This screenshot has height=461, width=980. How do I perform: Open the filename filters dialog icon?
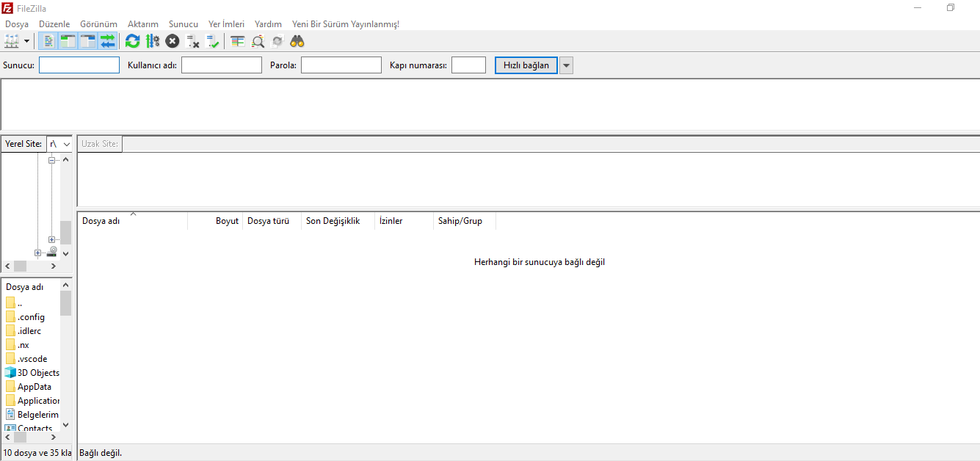[237, 41]
